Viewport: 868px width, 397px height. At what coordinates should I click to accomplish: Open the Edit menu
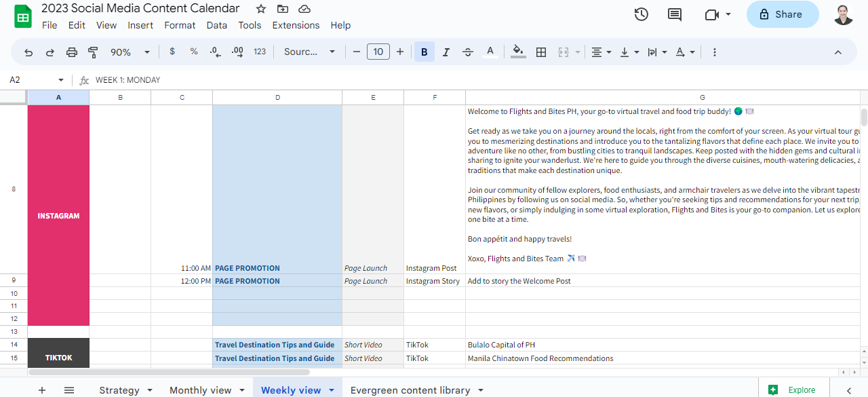pyautogui.click(x=77, y=25)
